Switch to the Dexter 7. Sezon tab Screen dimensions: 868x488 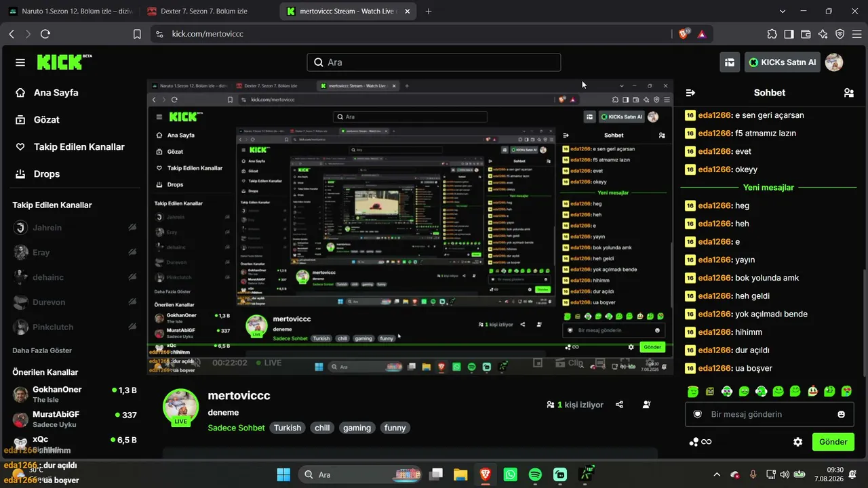(208, 12)
